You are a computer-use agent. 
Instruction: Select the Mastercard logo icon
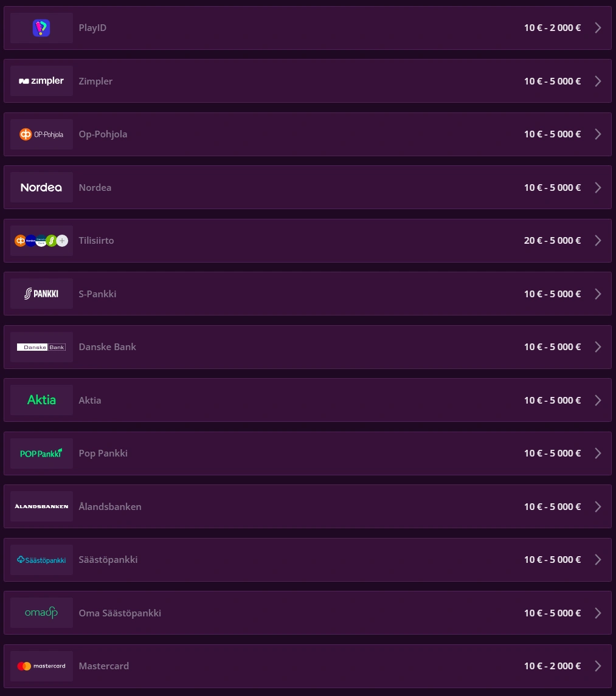(x=41, y=666)
